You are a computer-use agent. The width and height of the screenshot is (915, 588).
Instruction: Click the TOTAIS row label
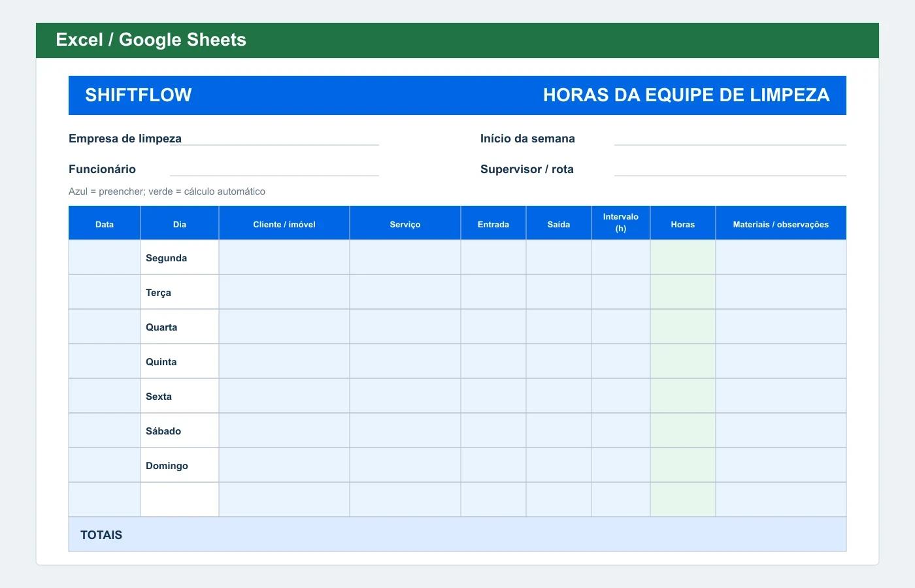click(x=101, y=535)
